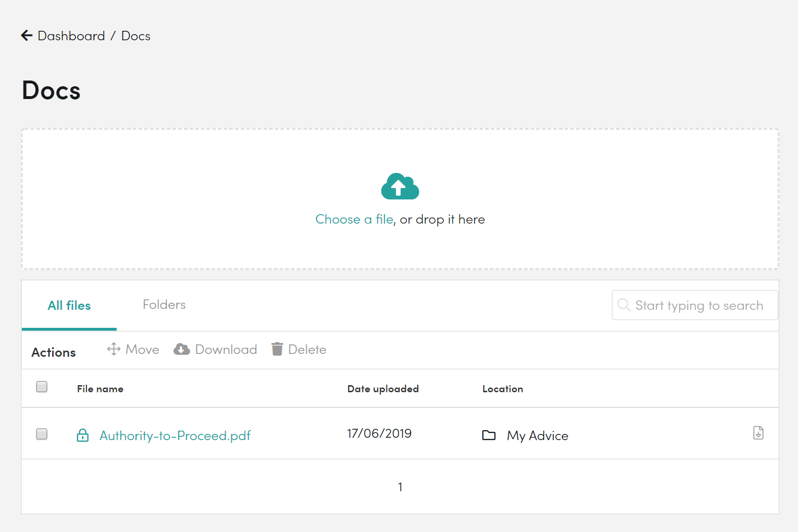Open the 'Choose a file' link
The height and width of the screenshot is (532, 798).
(354, 219)
